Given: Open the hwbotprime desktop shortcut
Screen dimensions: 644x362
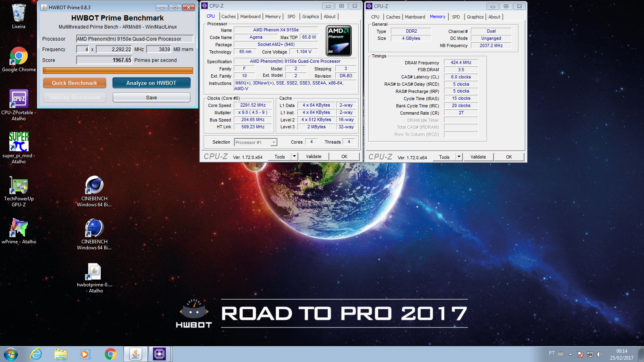Looking at the screenshot, I should pyautogui.click(x=94, y=278).
